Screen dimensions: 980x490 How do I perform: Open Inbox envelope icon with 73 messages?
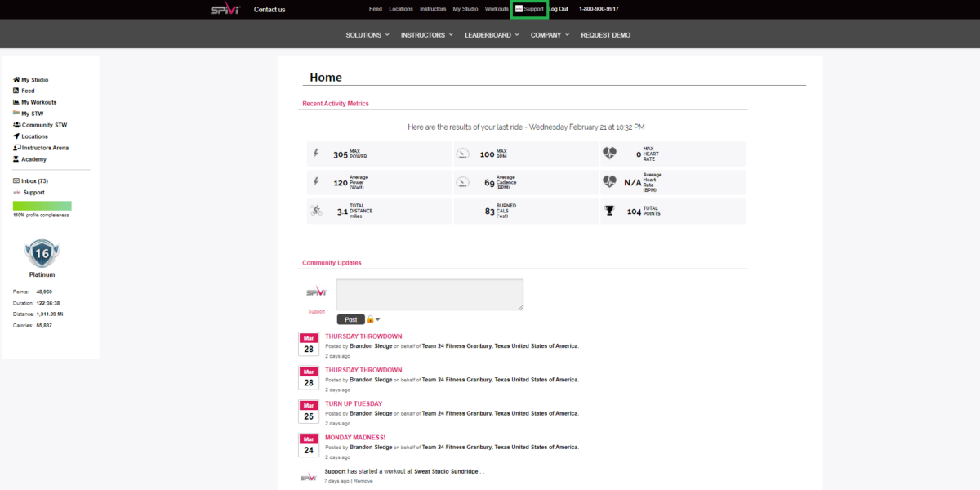click(16, 180)
